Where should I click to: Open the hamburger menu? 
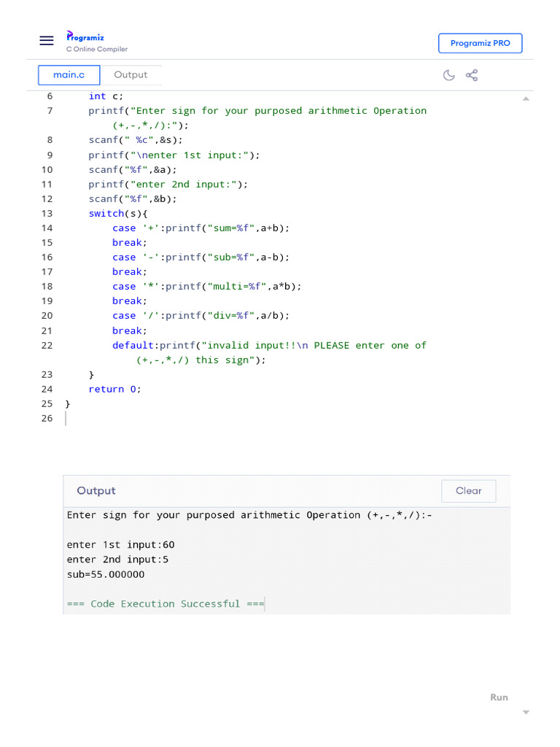(x=47, y=41)
